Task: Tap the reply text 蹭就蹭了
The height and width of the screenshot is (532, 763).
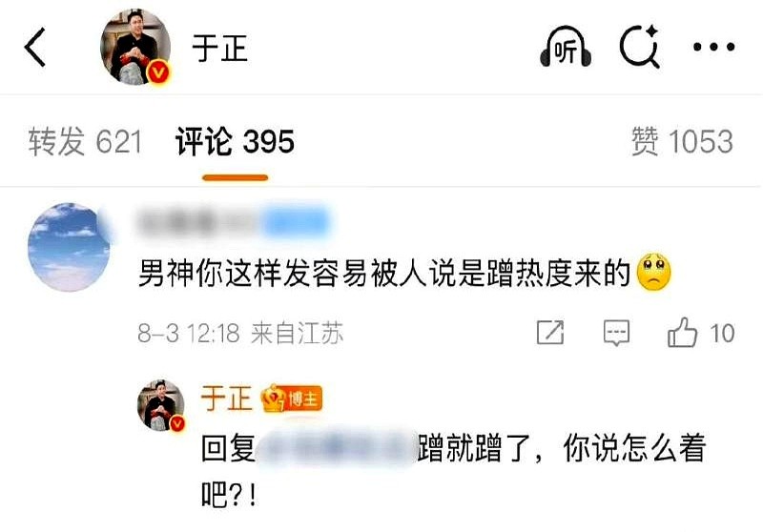Action: [x=473, y=448]
